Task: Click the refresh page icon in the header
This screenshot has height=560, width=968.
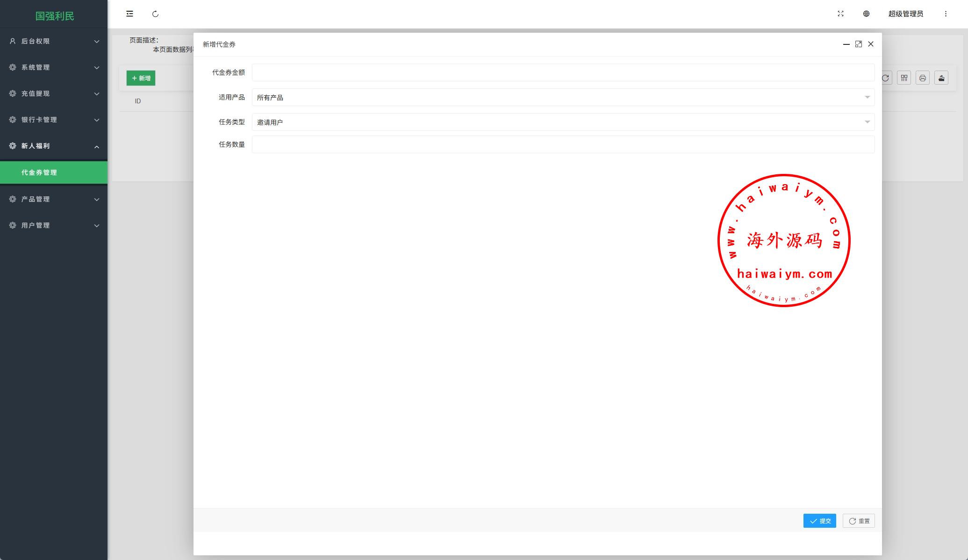Action: (x=155, y=14)
